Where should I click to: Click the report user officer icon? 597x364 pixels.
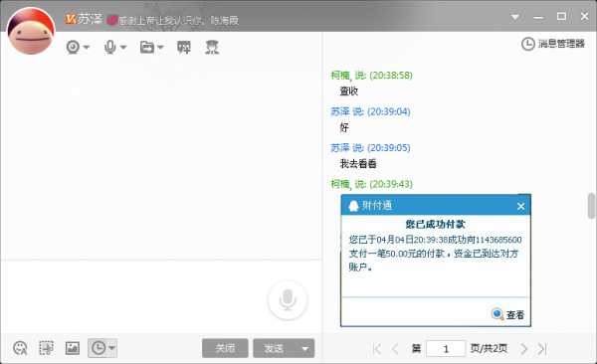[212, 47]
